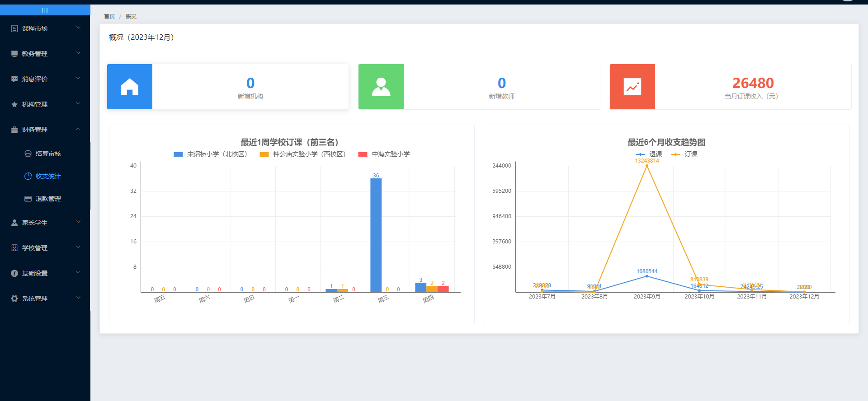Click the orange peak point 13243814
868x401 pixels.
click(x=647, y=166)
